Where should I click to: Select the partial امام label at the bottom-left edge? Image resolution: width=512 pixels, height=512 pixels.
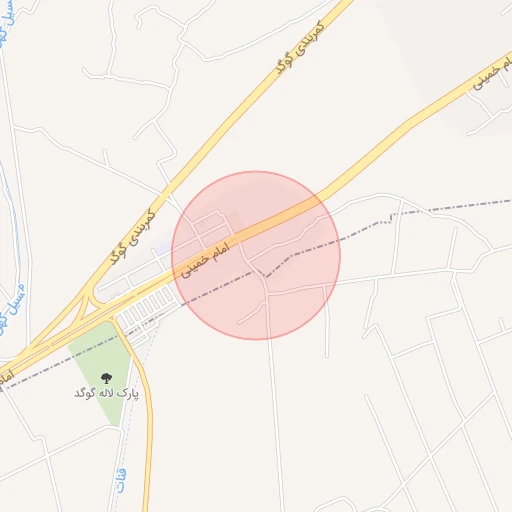pyautogui.click(x=6, y=377)
